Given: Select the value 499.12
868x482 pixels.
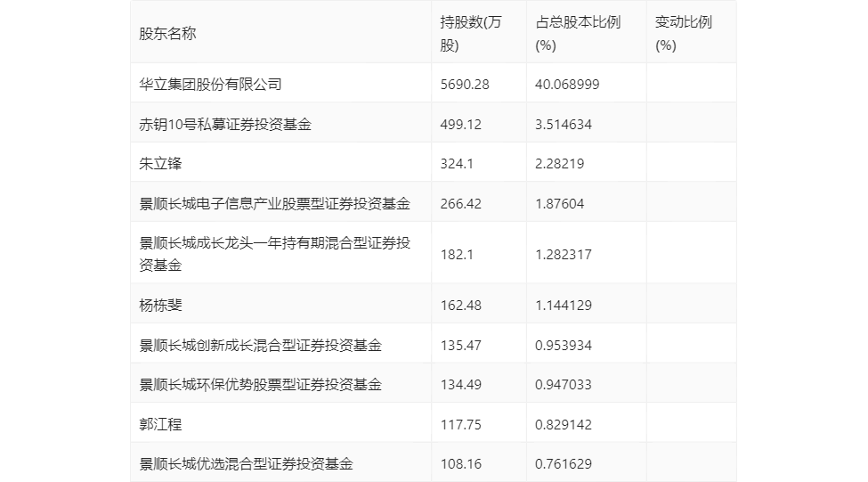Looking at the screenshot, I should pos(461,124).
